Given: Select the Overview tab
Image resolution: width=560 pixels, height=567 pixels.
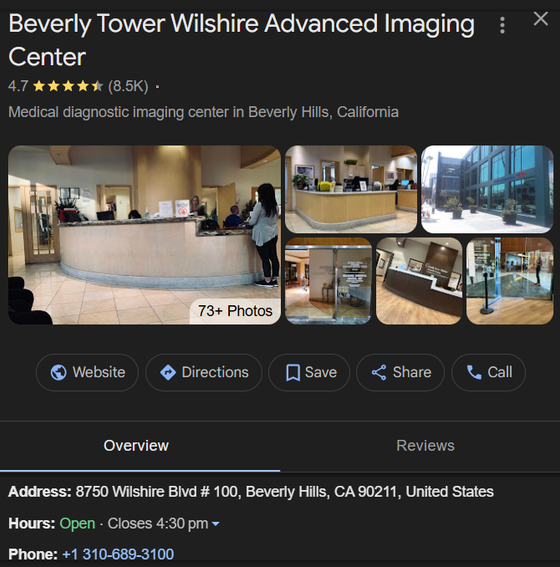Looking at the screenshot, I should click(x=136, y=446).
